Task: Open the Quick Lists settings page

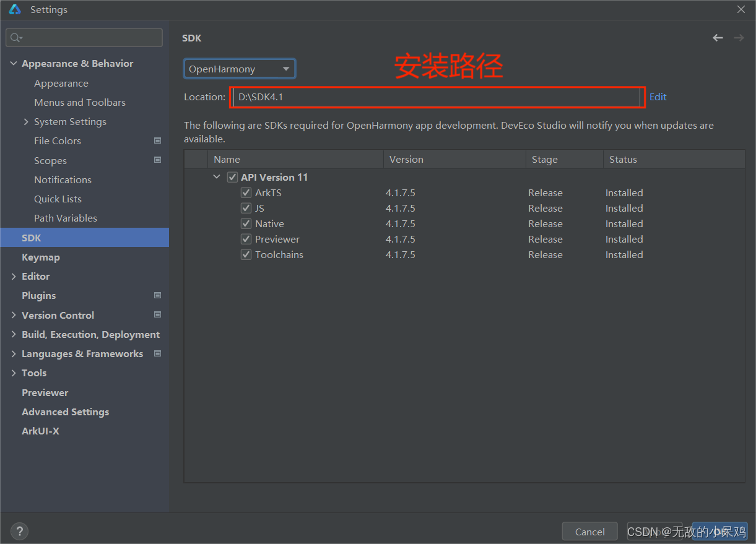Action: pyautogui.click(x=58, y=199)
